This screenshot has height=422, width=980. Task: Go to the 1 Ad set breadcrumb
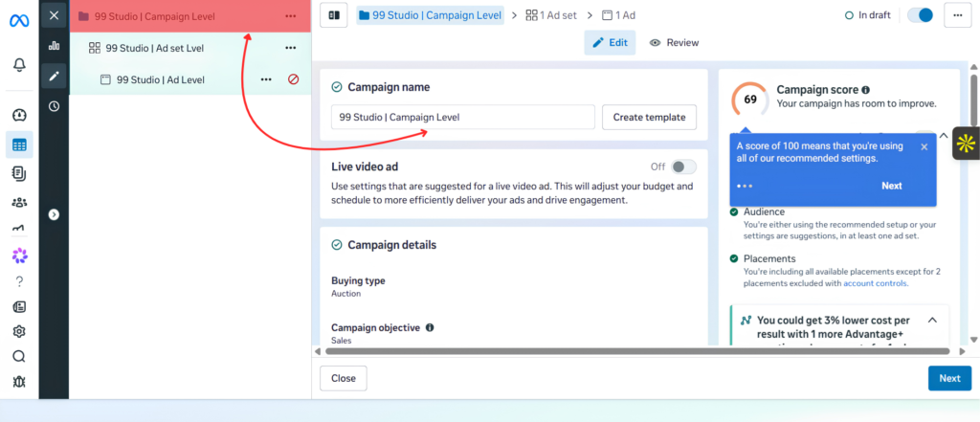tap(552, 15)
